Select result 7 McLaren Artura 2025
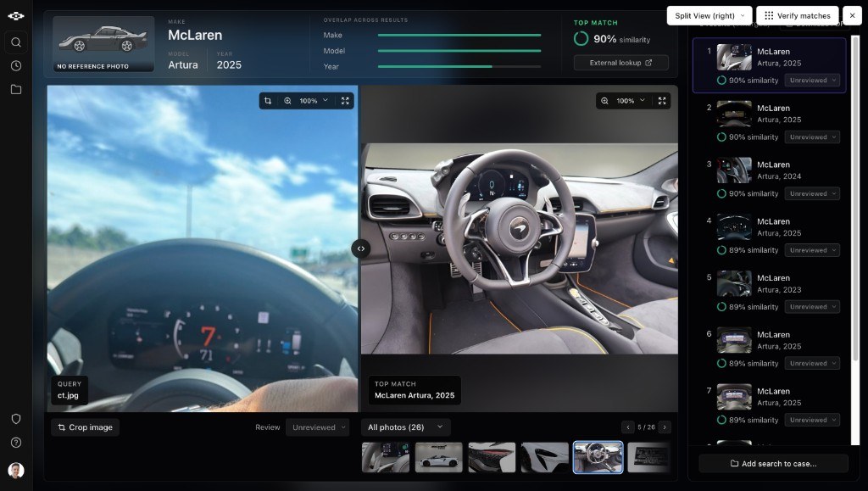This screenshot has height=491, width=868. pyautogui.click(x=770, y=405)
